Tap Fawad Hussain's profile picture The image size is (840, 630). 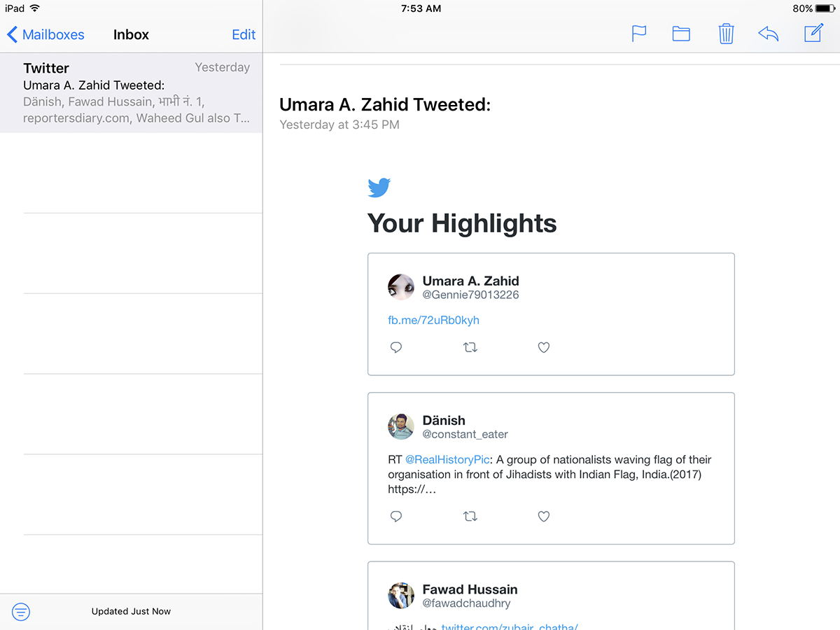[401, 595]
